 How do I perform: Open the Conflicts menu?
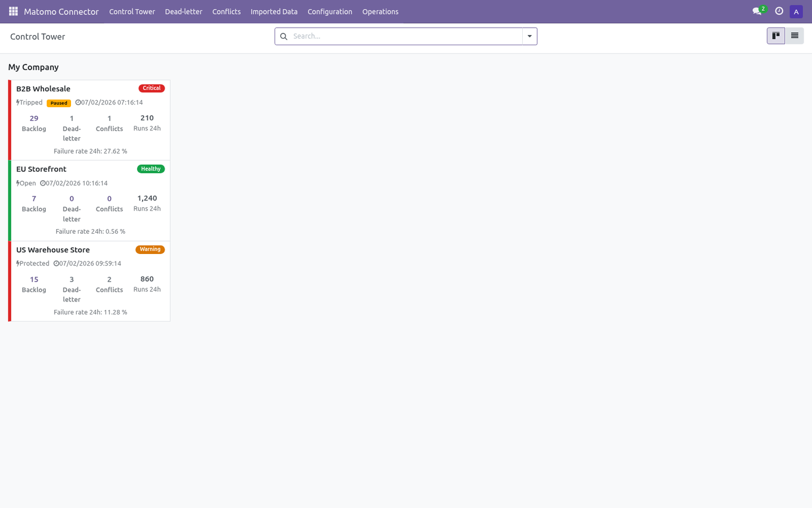click(226, 11)
